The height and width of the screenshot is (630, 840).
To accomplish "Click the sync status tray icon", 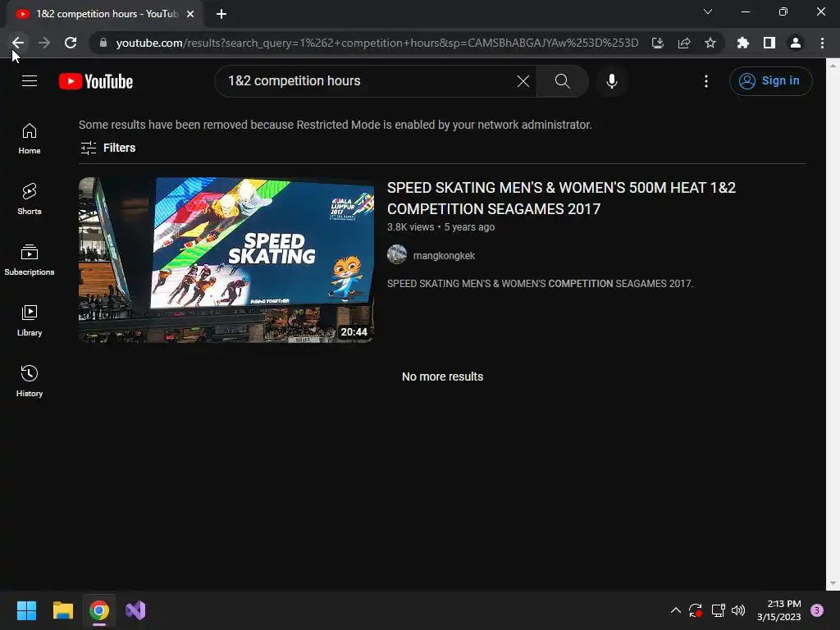I will [696, 610].
